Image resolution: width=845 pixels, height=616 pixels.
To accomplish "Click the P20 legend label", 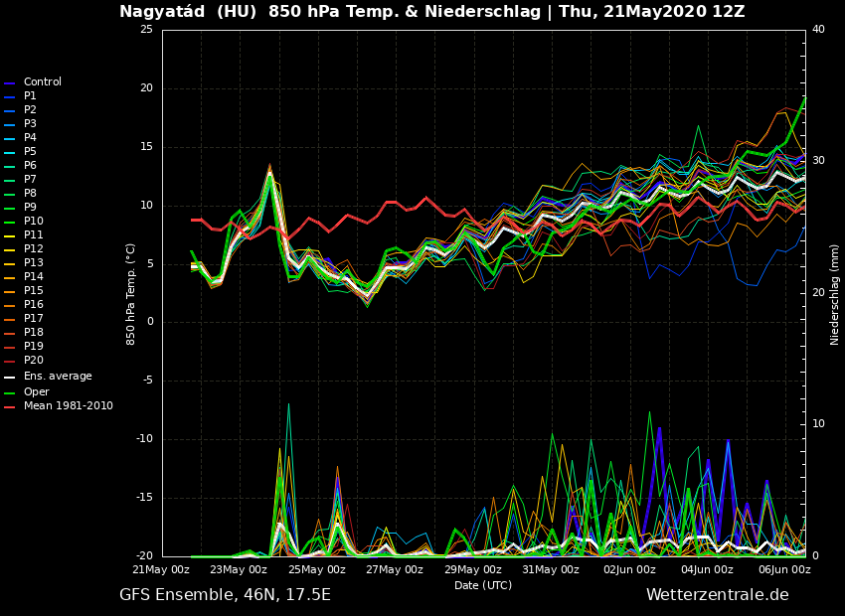I will pyautogui.click(x=33, y=361).
